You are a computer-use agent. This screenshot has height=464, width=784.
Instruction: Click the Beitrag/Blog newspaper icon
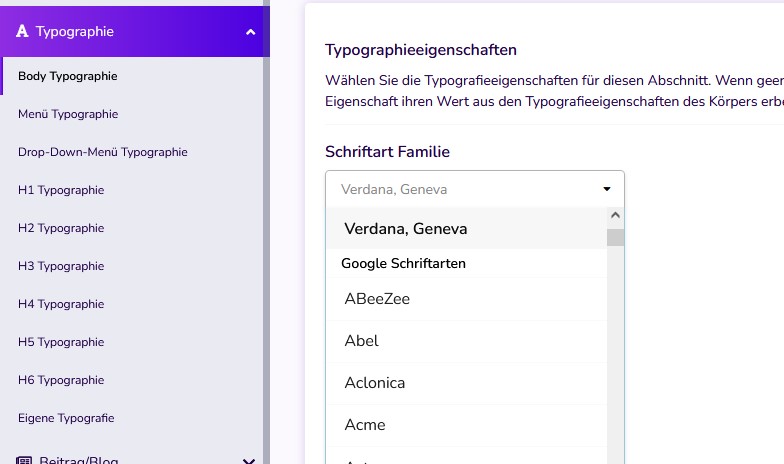[x=24, y=460]
